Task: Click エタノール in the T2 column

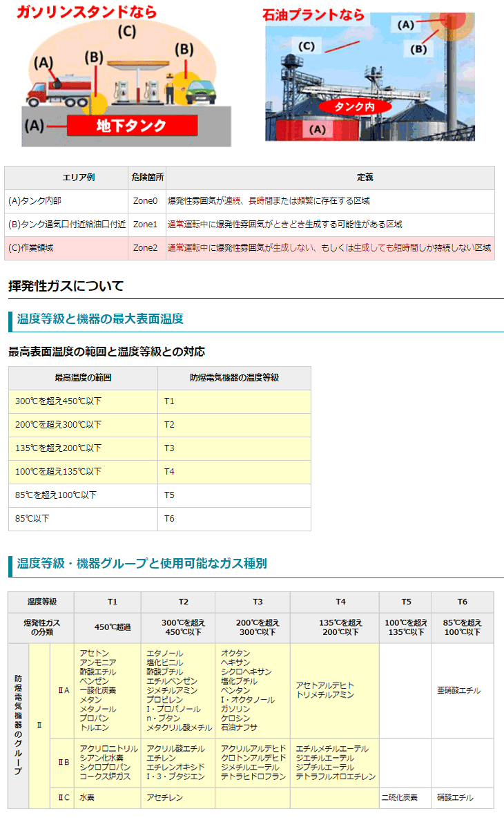Action: 164,653
